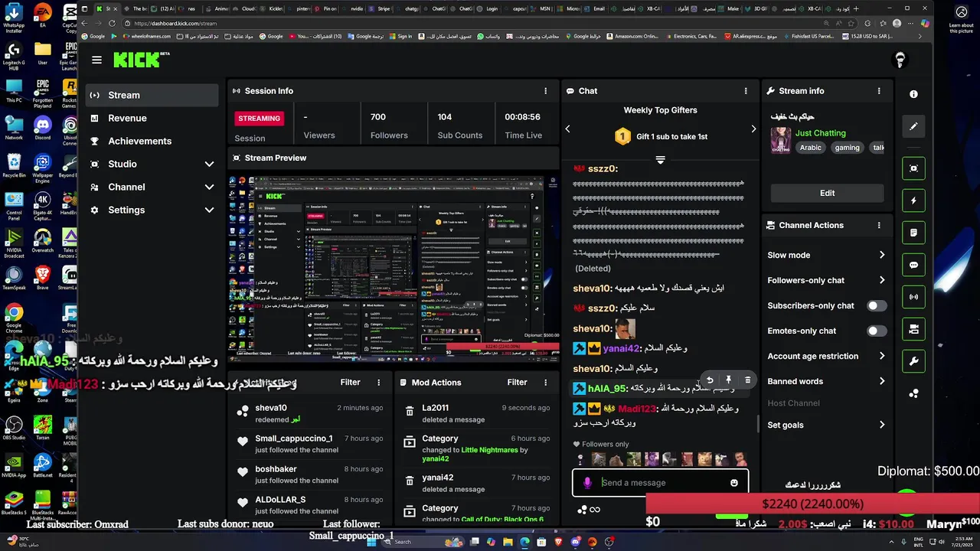The height and width of the screenshot is (551, 980).
Task: Click the infinity icon below message box
Action: click(x=595, y=510)
